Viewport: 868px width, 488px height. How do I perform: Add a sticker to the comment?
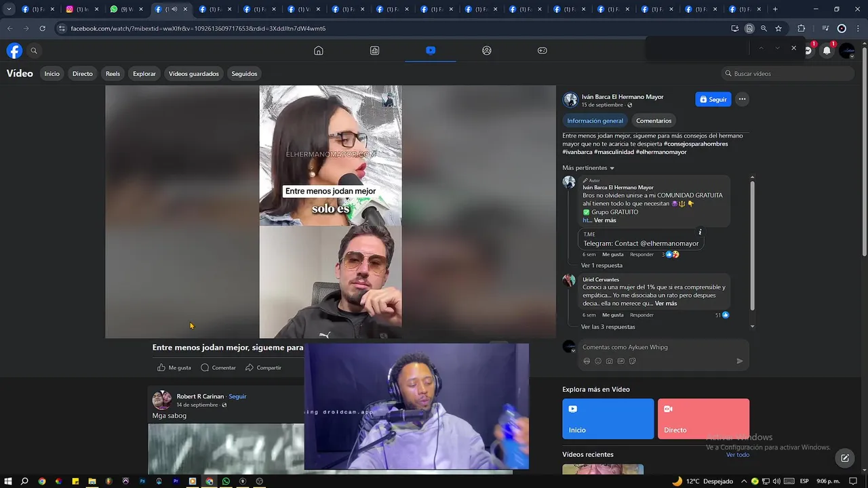coord(632,361)
